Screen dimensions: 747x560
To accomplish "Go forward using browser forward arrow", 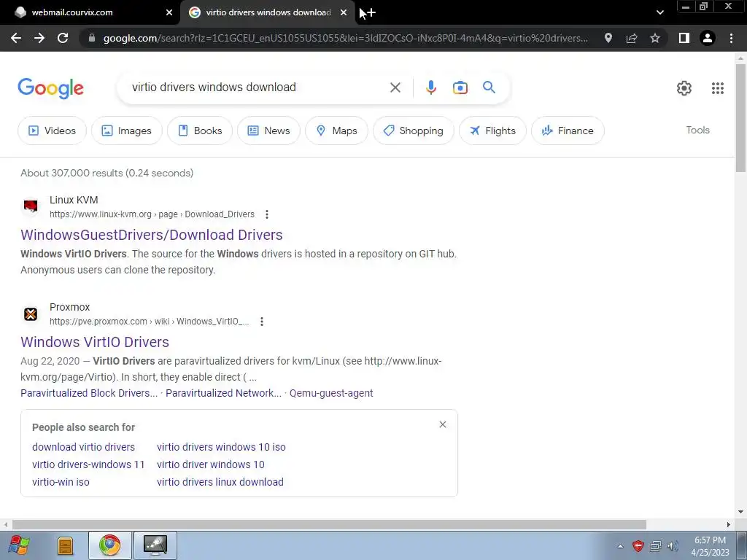I will [39, 38].
